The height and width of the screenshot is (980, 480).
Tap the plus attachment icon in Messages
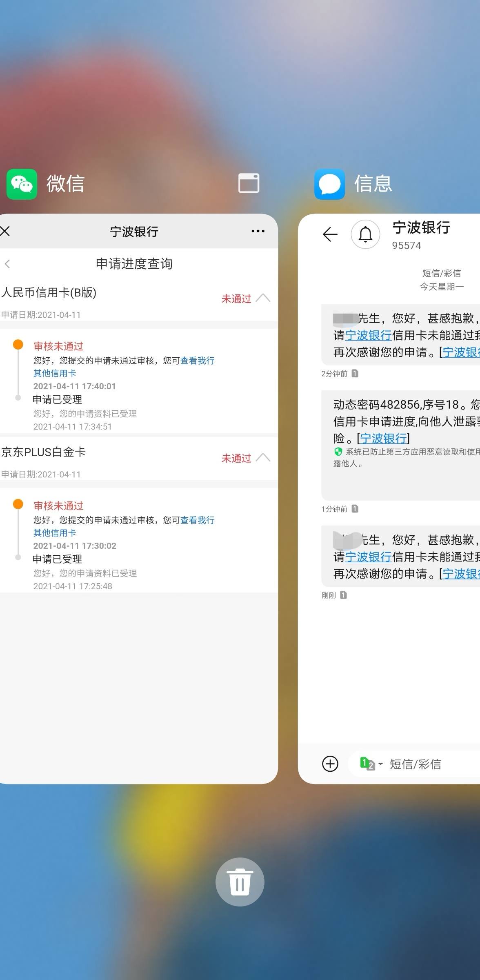(x=330, y=764)
